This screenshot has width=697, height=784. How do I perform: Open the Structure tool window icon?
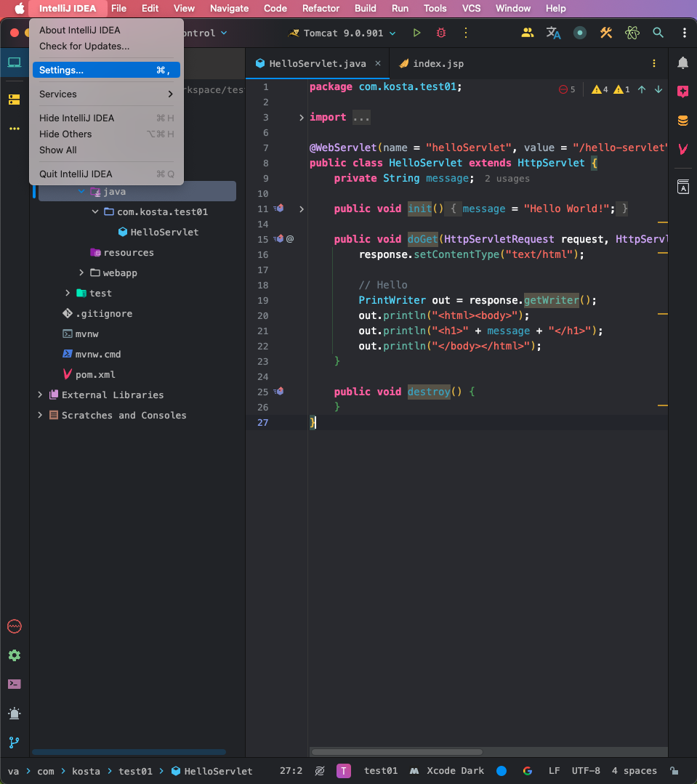(15, 100)
